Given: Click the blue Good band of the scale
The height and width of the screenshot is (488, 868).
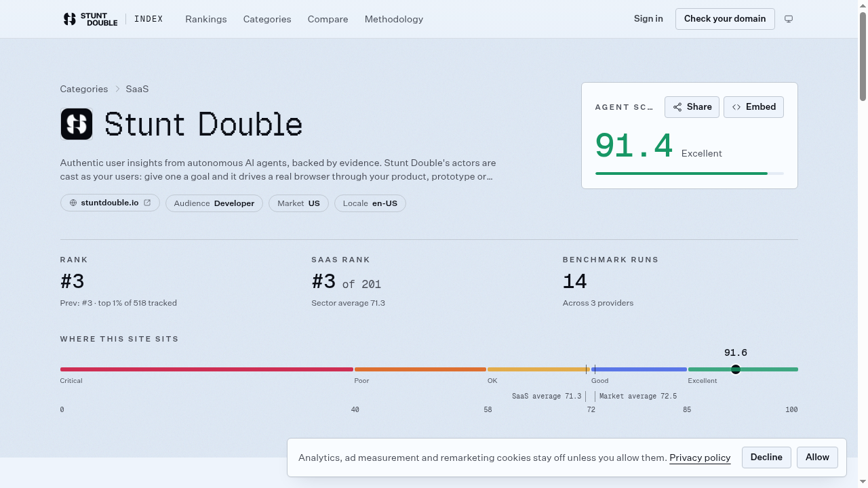Looking at the screenshot, I should click(639, 369).
